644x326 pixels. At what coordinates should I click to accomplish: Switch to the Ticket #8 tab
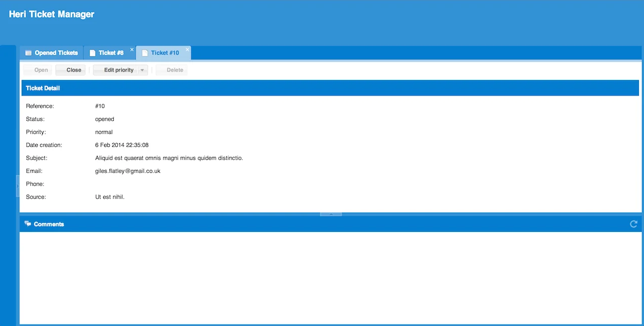110,53
